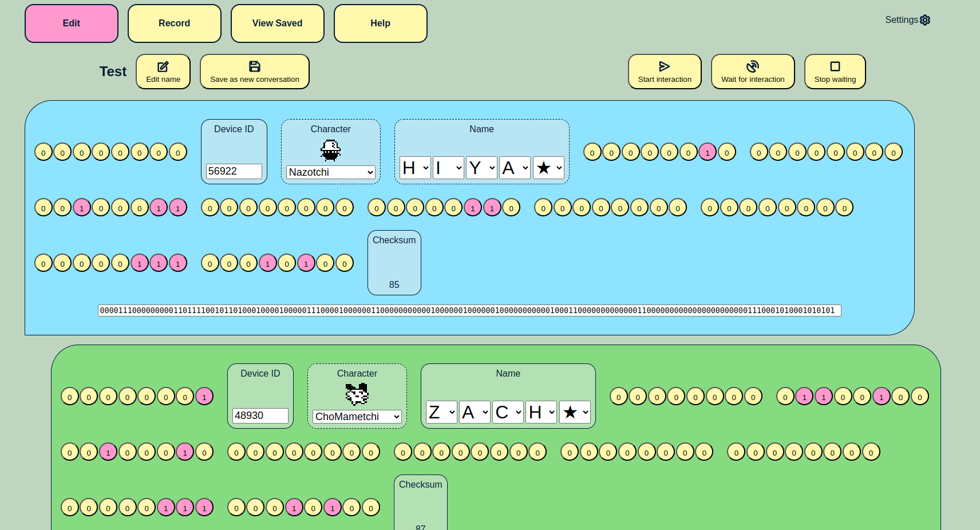Toggle the pink 1 bit right of HIYA name

[708, 152]
